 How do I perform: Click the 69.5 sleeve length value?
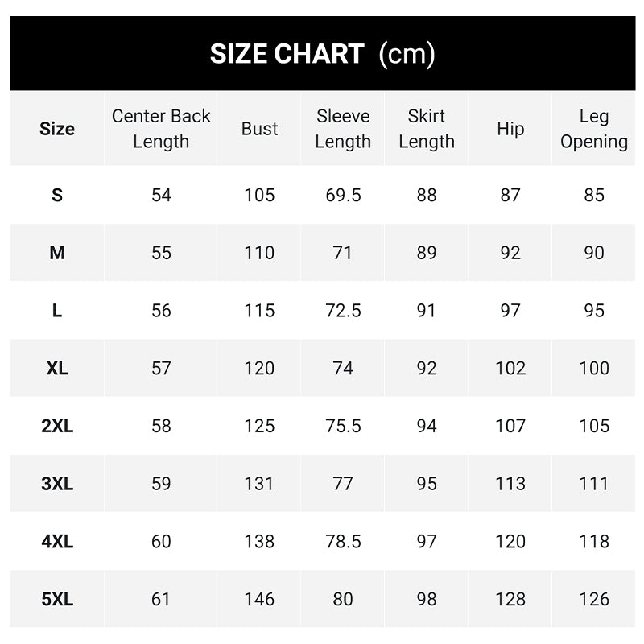[x=343, y=195]
